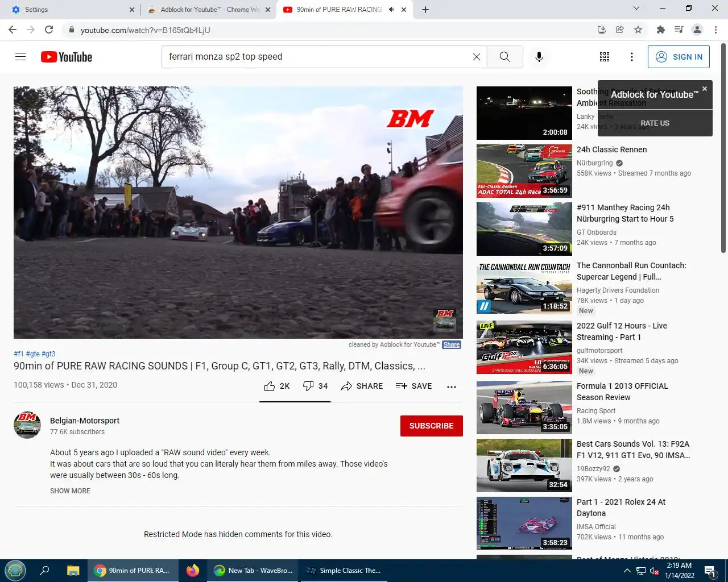Switch to Simple Classic Theme taskbar item
Screen dimensions: 728x582
coord(344,571)
